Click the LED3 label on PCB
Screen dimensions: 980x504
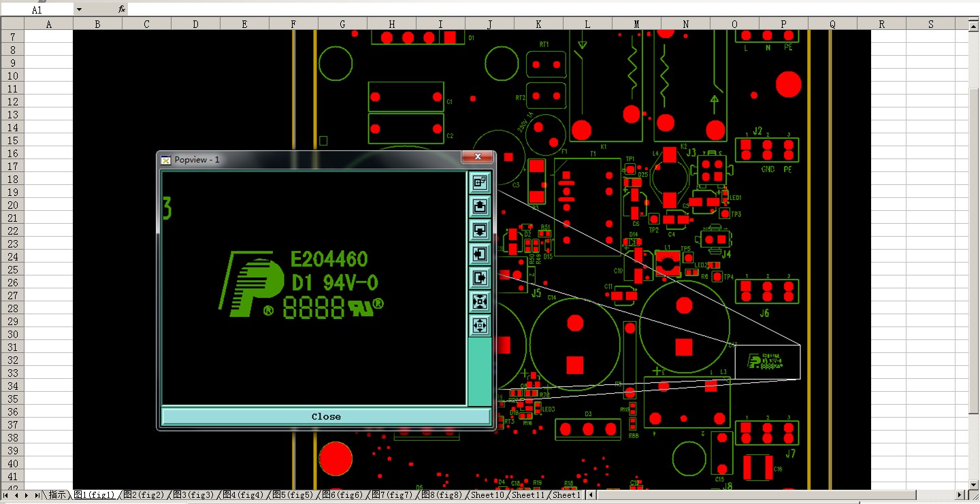click(x=549, y=409)
